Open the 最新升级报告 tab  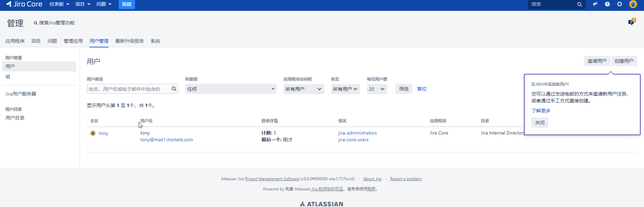[x=130, y=41]
